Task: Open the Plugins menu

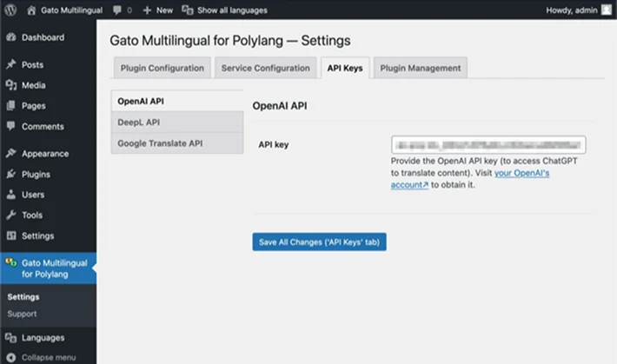Action: click(36, 175)
